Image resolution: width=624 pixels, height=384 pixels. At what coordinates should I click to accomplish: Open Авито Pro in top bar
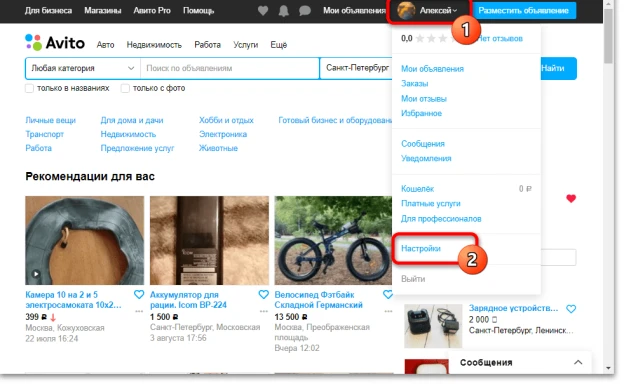(152, 11)
